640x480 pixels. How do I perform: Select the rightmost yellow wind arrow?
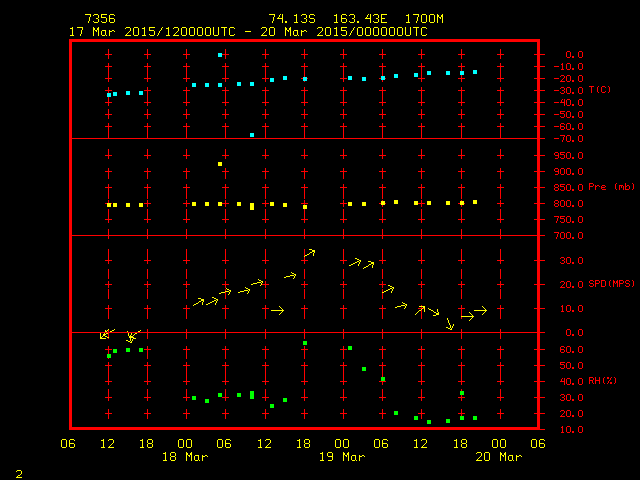tap(479, 311)
